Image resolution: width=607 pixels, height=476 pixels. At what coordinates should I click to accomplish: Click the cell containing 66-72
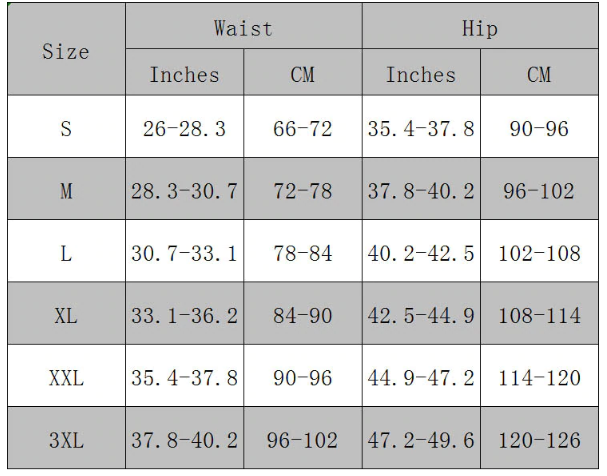coord(303,127)
